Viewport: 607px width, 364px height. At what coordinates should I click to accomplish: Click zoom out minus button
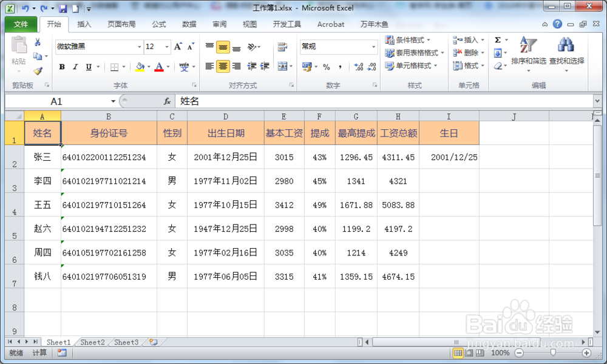519,353
